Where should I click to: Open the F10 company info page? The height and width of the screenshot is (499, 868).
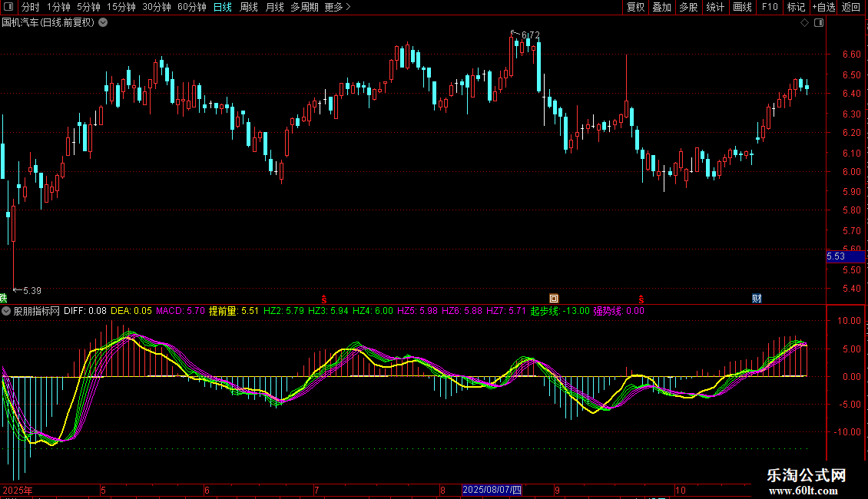point(769,7)
